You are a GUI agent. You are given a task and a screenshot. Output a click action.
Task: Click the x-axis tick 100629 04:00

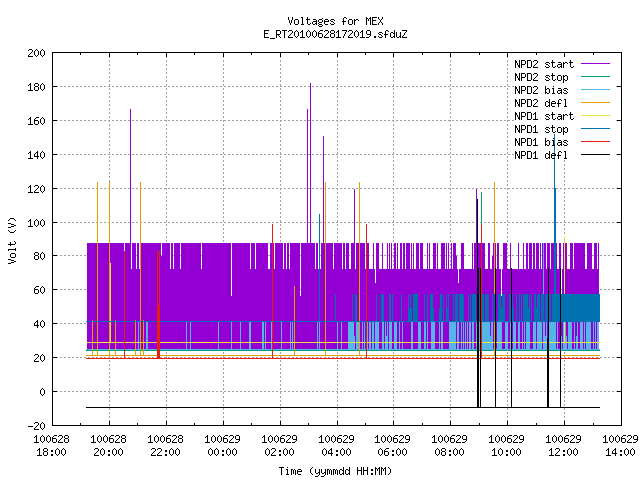336,446
